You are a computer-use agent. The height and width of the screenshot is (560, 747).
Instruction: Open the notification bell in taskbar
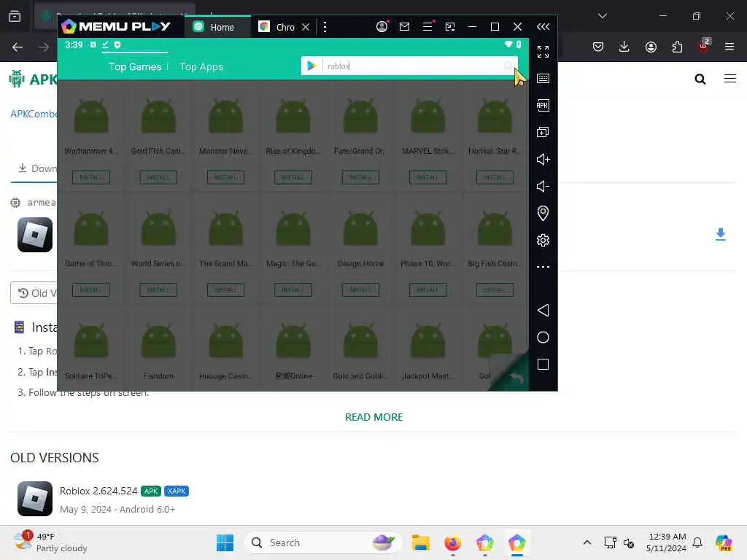pos(697,542)
